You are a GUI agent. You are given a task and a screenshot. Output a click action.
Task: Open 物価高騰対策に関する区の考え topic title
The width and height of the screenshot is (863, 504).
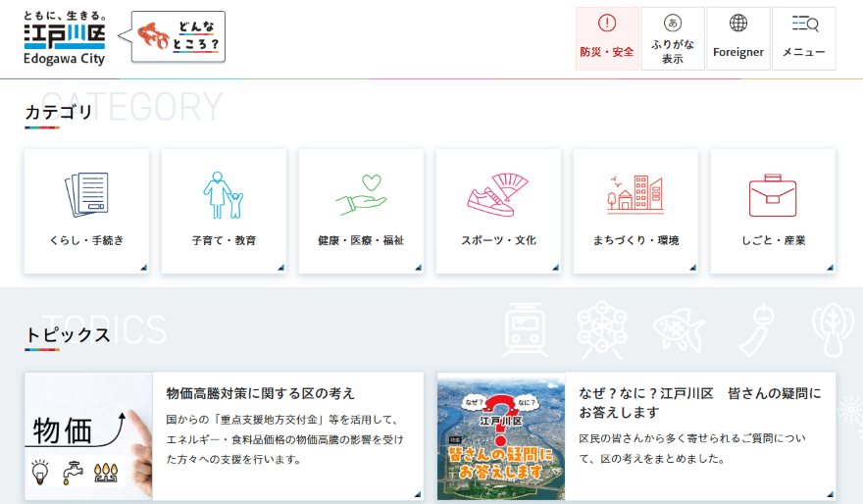click(x=260, y=393)
